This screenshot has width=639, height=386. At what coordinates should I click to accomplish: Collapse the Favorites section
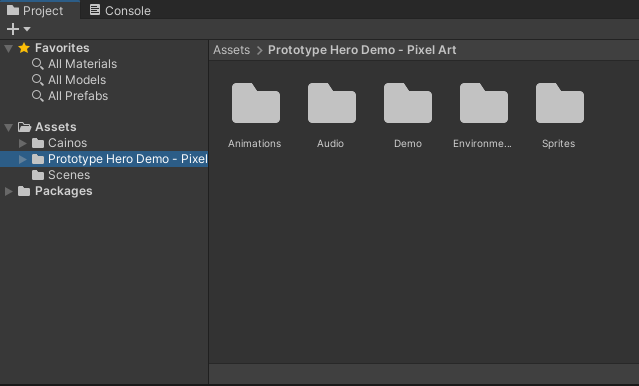tap(8, 49)
